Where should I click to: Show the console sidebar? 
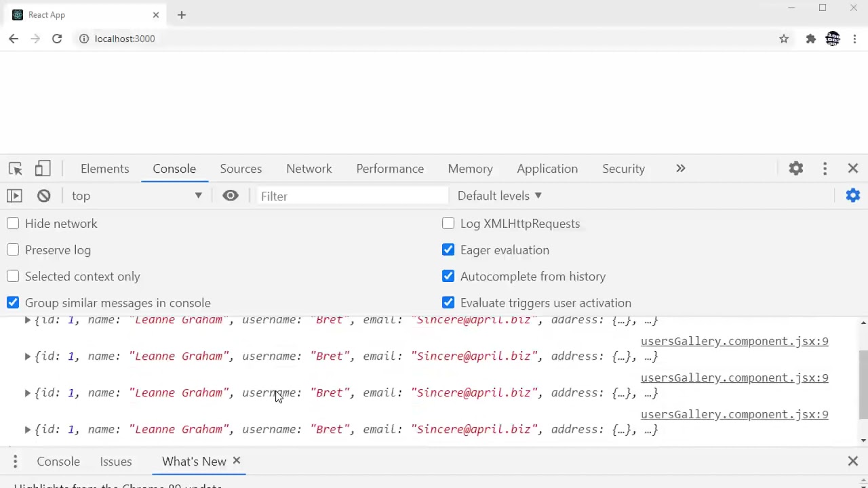tap(14, 196)
